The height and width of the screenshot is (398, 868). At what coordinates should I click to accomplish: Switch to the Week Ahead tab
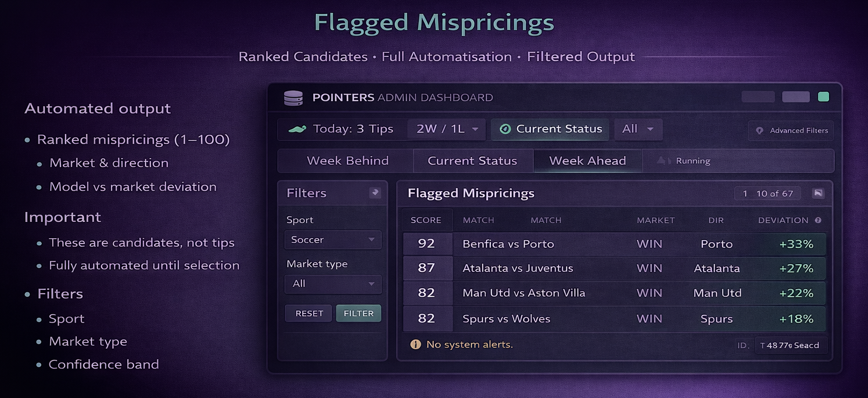[587, 161]
